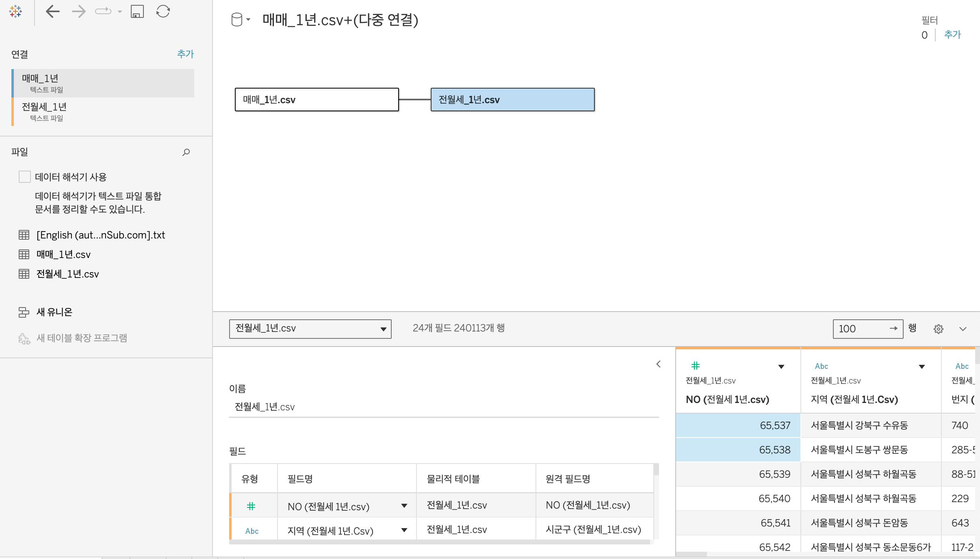The height and width of the screenshot is (559, 980).
Task: Click the file search magnifier icon
Action: pos(186,152)
